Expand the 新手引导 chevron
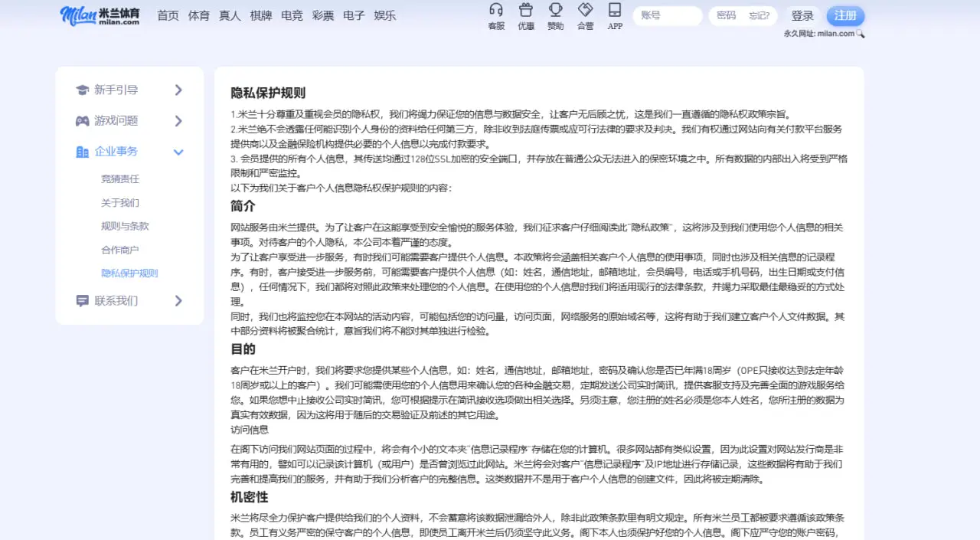 click(178, 90)
